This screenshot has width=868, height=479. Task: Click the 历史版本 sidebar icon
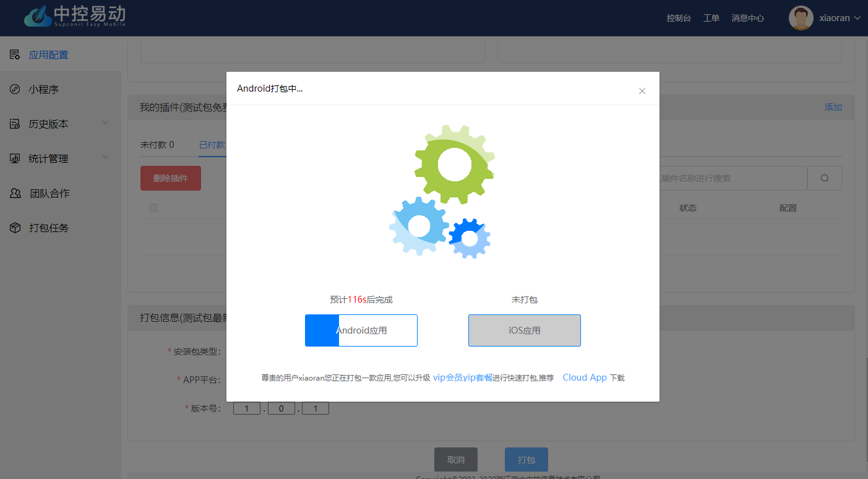coord(15,124)
